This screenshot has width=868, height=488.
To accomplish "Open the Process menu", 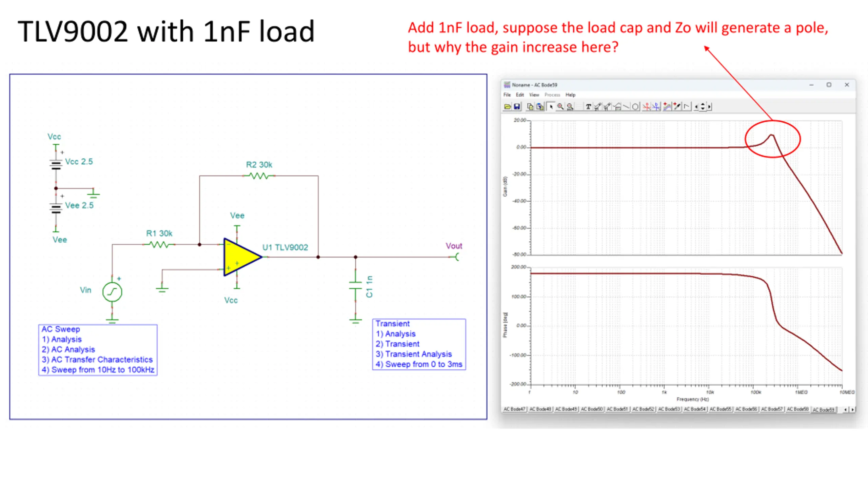I will tap(552, 95).
